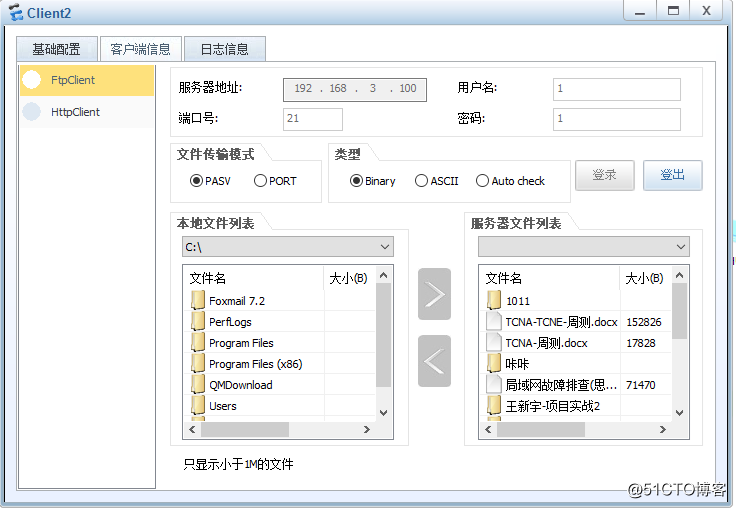The width and height of the screenshot is (736, 508).
Task: Click the server IP address field
Action: pyautogui.click(x=355, y=89)
